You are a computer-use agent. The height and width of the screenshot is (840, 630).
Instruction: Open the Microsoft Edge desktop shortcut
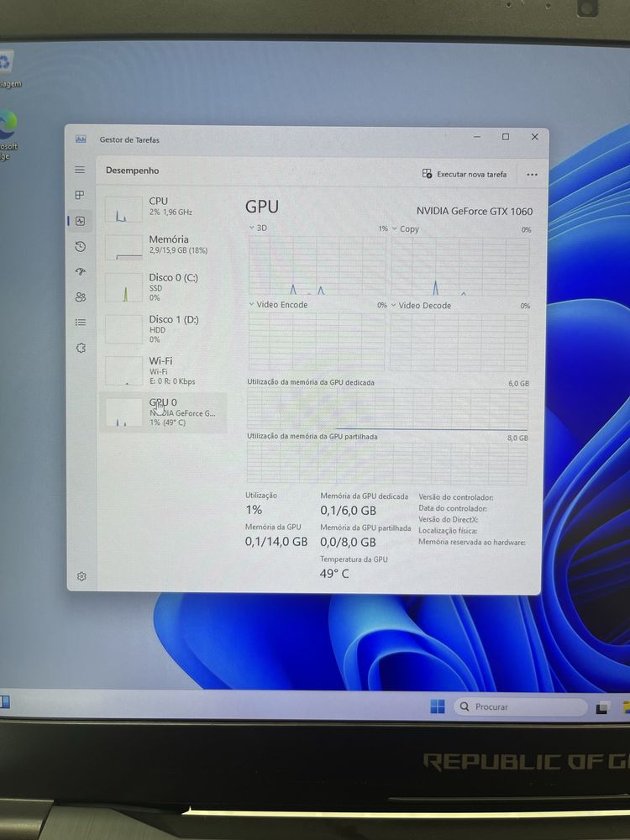[x=8, y=134]
